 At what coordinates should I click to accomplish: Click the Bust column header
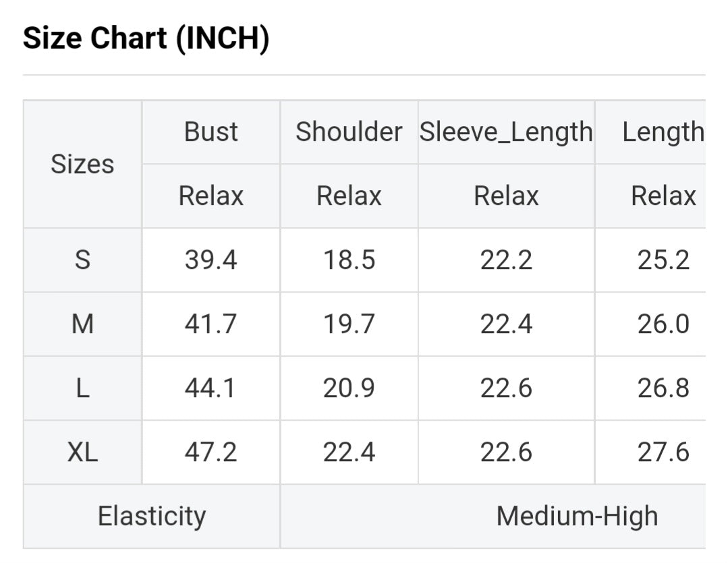(211, 131)
